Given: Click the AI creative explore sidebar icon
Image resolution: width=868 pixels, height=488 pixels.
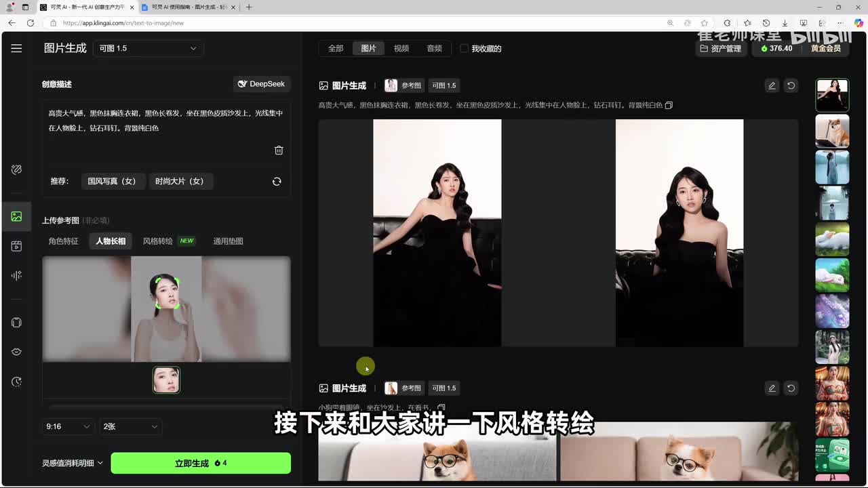Looking at the screenshot, I should [16, 169].
